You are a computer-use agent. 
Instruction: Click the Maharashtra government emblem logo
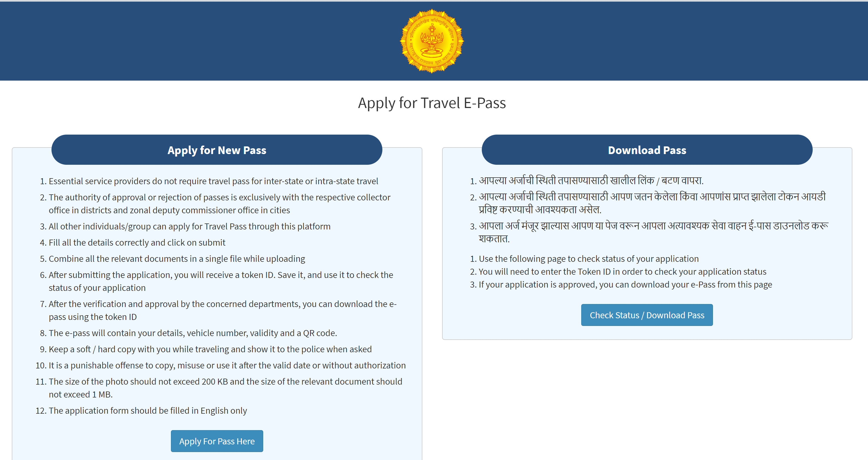[432, 41]
